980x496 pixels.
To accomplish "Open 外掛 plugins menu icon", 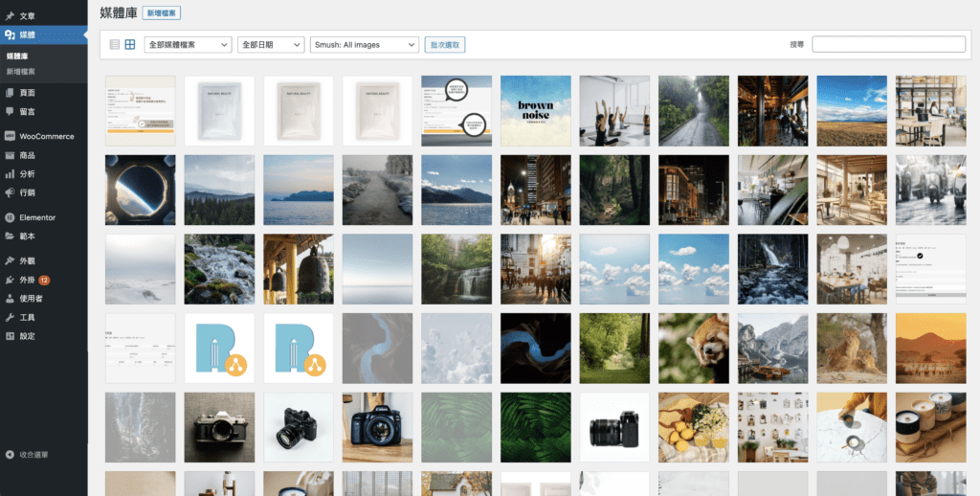I will (10, 280).
